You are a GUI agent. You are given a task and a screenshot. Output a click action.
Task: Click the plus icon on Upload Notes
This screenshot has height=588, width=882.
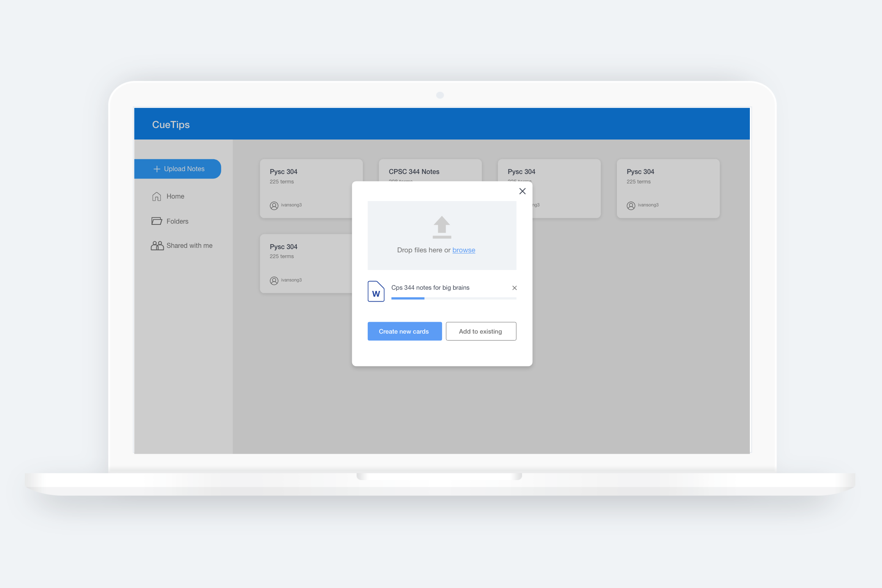(156, 169)
